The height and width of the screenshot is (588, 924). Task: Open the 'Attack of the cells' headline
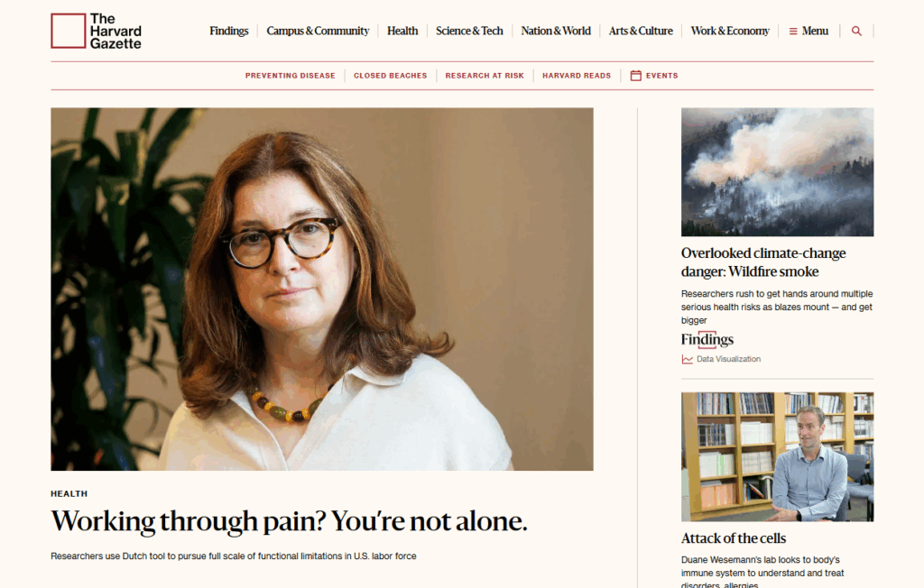[734, 537]
